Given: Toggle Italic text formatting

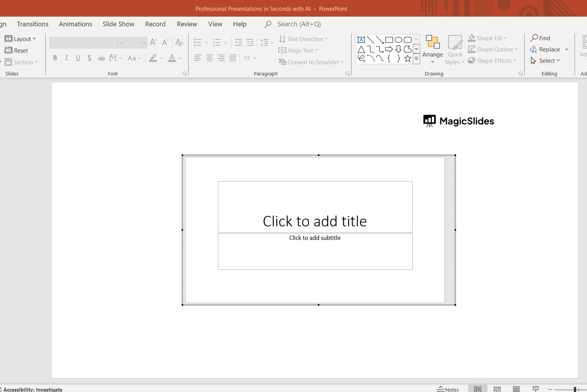Looking at the screenshot, I should (67, 58).
